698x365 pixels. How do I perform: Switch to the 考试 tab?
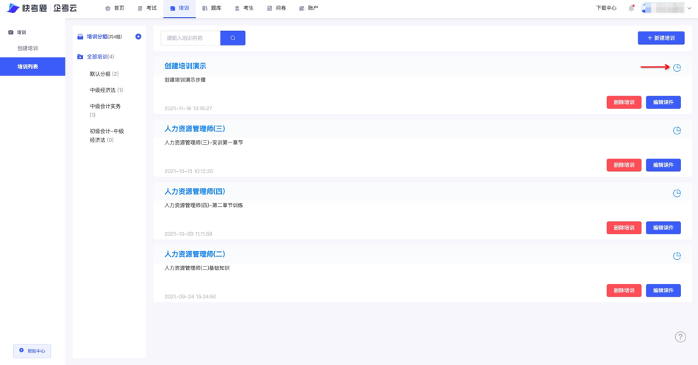[147, 8]
